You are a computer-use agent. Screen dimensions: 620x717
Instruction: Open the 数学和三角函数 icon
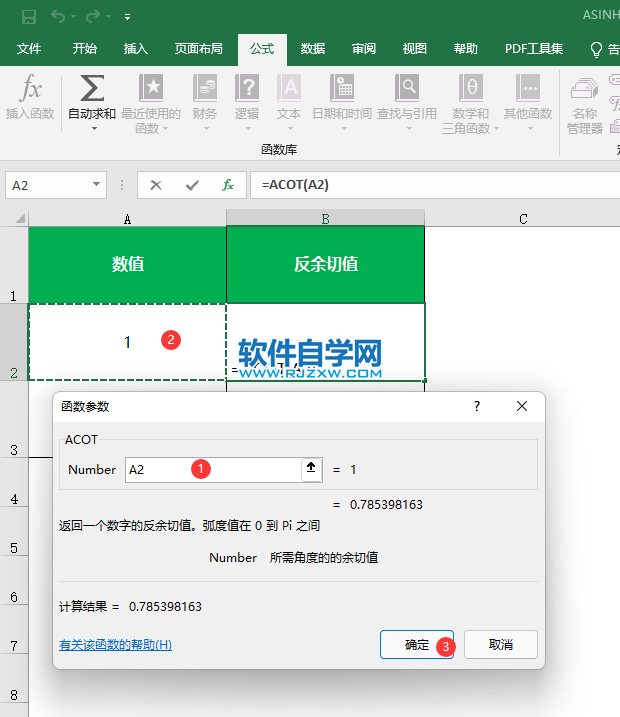click(471, 88)
